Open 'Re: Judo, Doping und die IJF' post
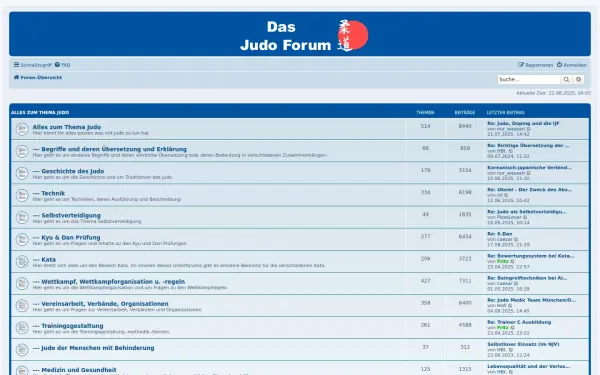Image resolution: width=600 pixels, height=375 pixels. pos(523,123)
